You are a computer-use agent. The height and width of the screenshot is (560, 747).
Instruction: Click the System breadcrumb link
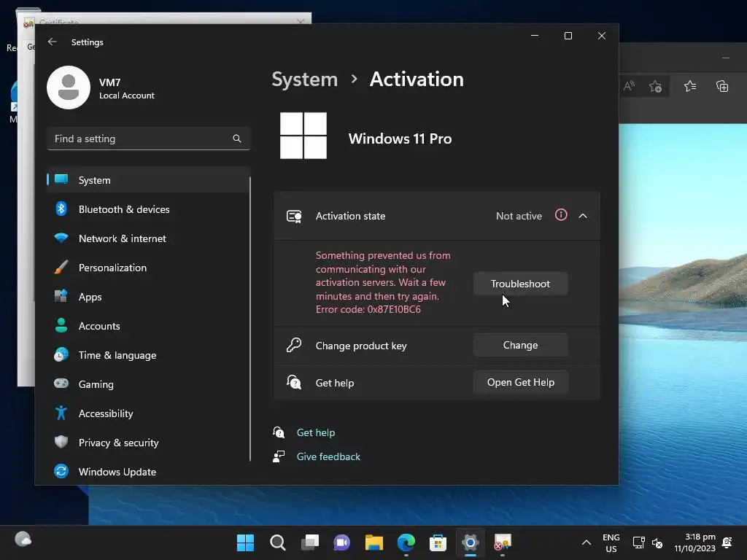click(304, 79)
